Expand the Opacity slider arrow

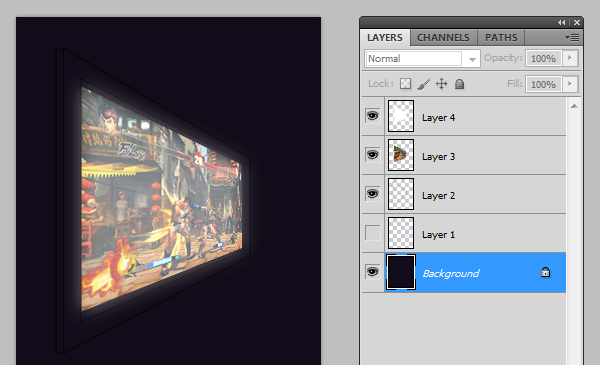(569, 58)
